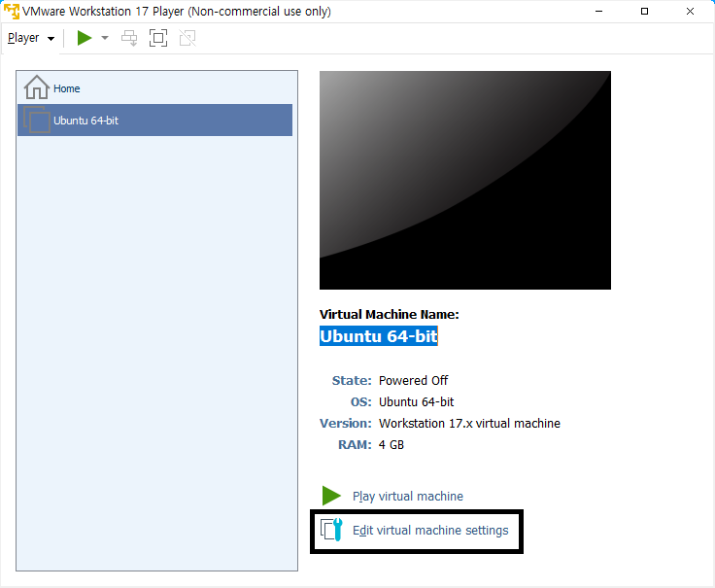Image resolution: width=715 pixels, height=588 pixels.
Task: Click the 4 GB RAM value
Action: pyautogui.click(x=392, y=445)
